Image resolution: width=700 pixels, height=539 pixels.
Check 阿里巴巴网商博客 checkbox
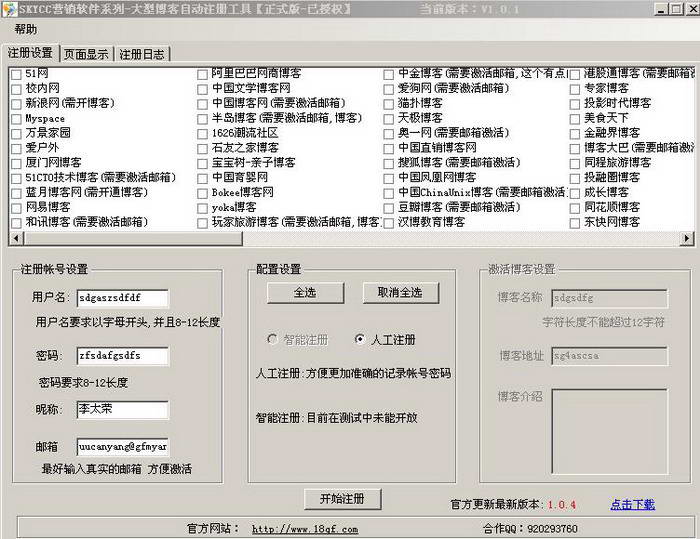pos(202,74)
